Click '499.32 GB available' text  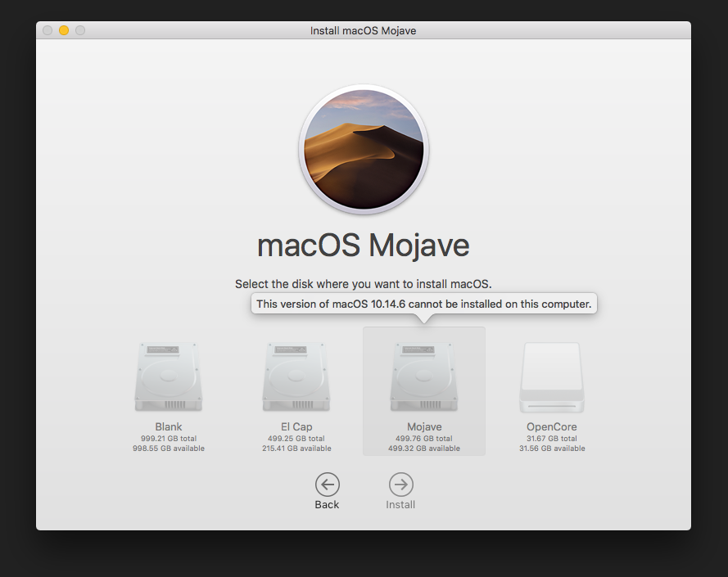coord(424,449)
